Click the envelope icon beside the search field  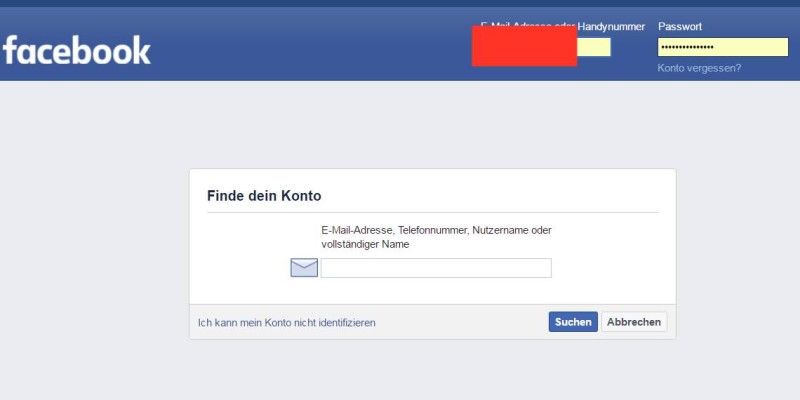[304, 267]
